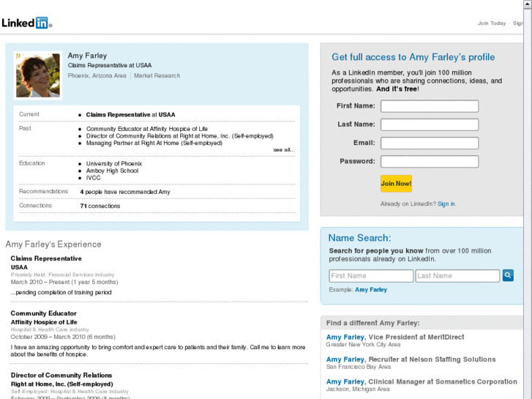Click Right at Home, Inc. (Self-employed) heading
532x399 pixels.
pos(61,384)
